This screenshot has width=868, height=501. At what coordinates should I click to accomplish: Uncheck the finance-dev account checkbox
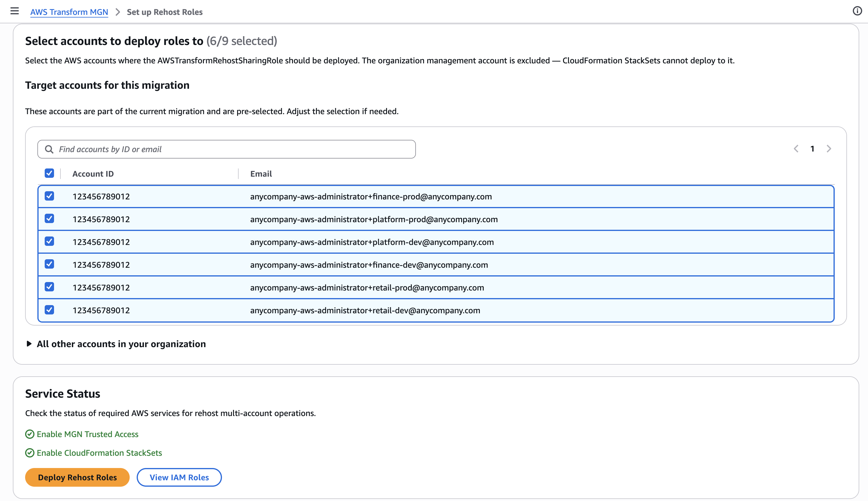point(49,264)
